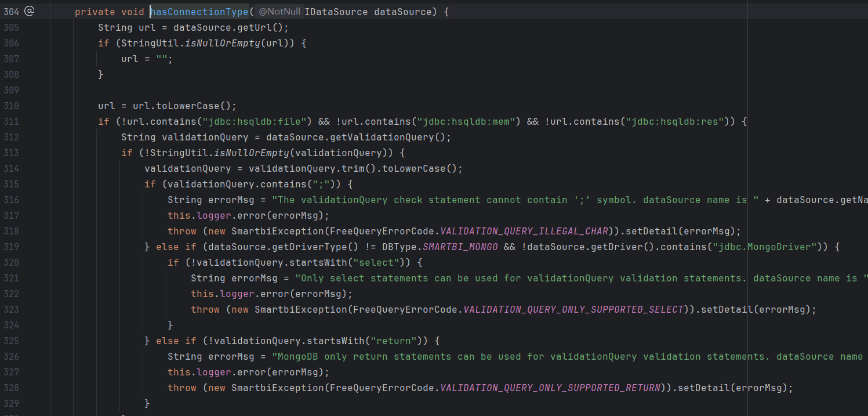This screenshot has width=868, height=416.
Task: Click the VALIDATION_QUERY_ONLY_SUPPORTED_RETURN constant
Action: (550, 388)
